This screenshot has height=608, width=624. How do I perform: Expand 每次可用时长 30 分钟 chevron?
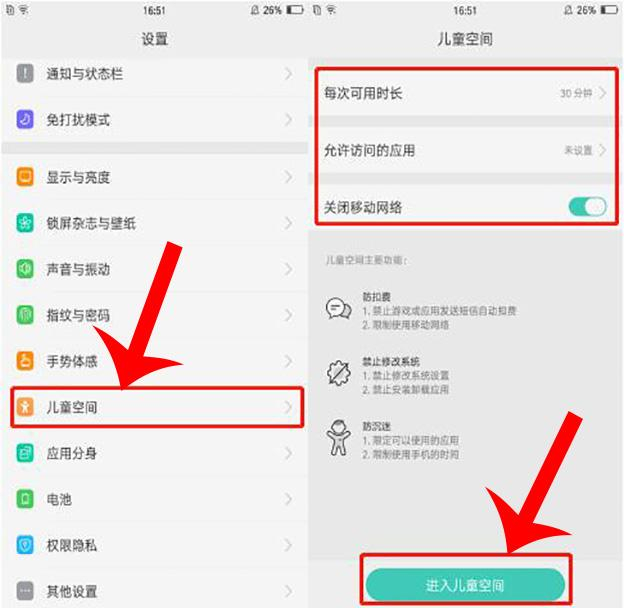click(603, 93)
